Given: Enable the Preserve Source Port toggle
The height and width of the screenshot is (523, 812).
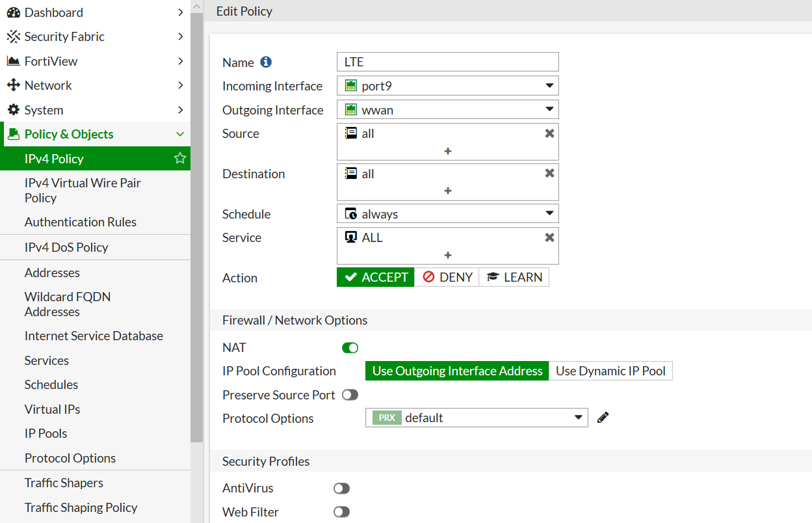Looking at the screenshot, I should click(350, 395).
